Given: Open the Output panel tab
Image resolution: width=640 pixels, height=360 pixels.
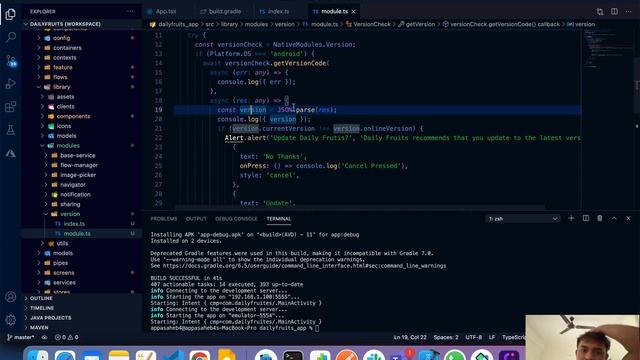Looking at the screenshot, I should [x=196, y=219].
